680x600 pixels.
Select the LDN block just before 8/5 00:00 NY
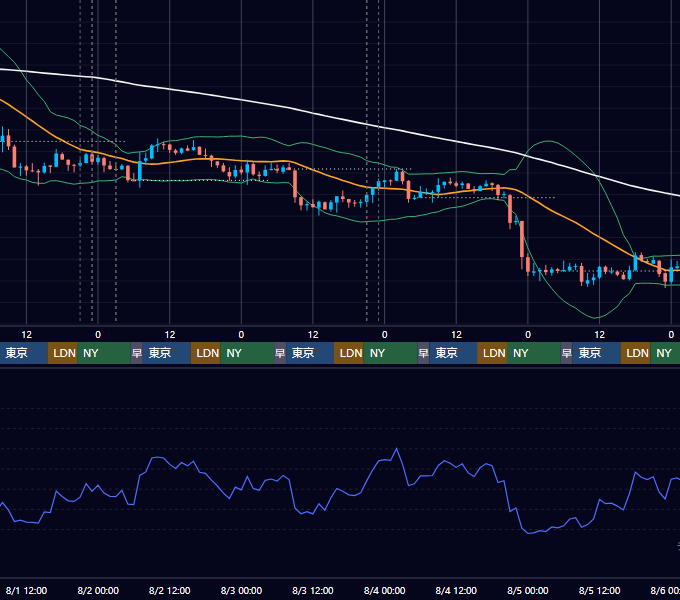(x=492, y=353)
